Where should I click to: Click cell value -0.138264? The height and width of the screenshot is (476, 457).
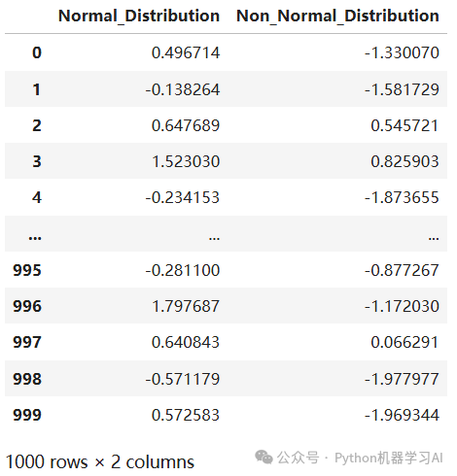pos(183,89)
